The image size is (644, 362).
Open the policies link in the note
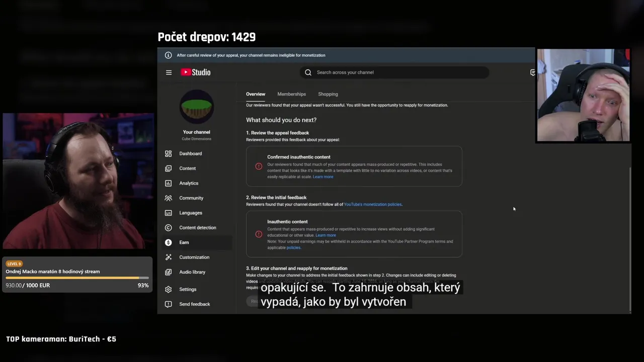coord(293,248)
